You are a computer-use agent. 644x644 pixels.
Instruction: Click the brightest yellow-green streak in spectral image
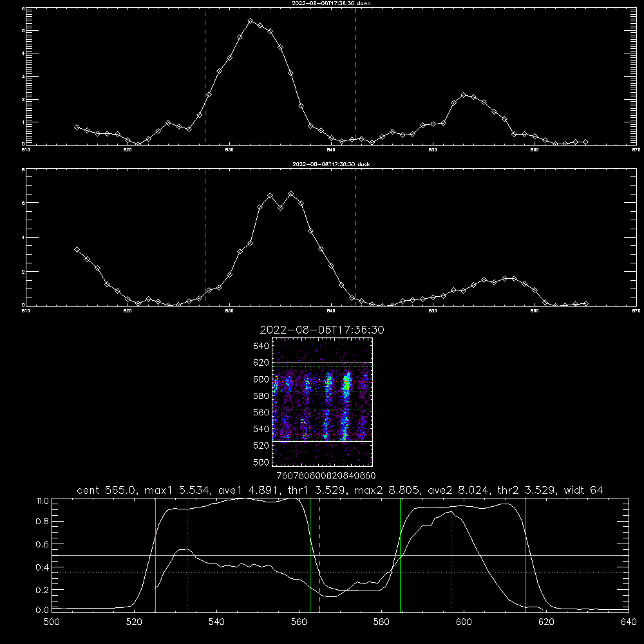tap(347, 384)
